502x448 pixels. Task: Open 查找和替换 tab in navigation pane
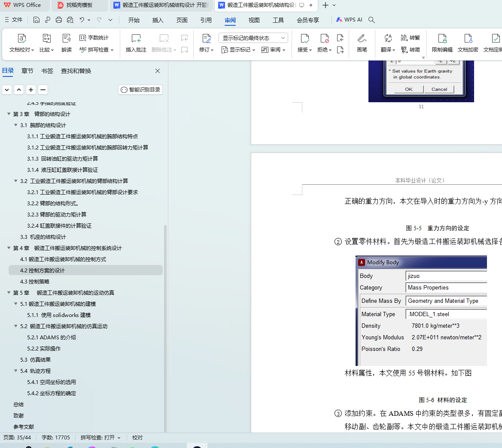tap(76, 71)
